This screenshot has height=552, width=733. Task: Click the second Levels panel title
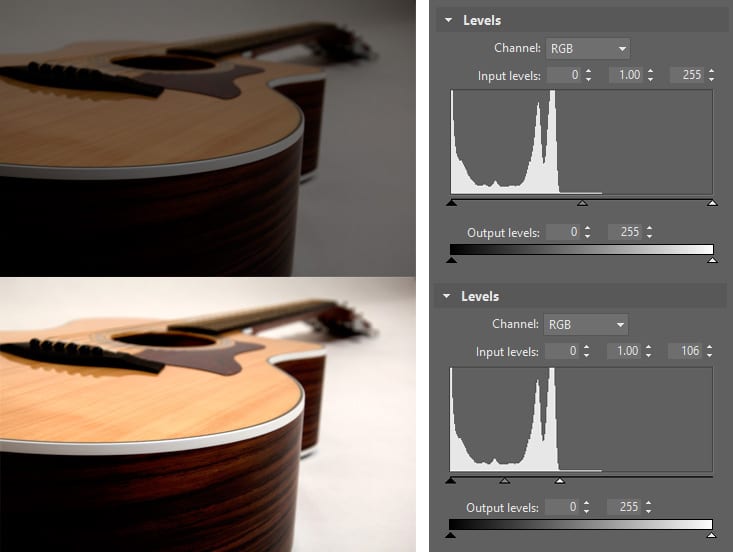click(x=480, y=296)
